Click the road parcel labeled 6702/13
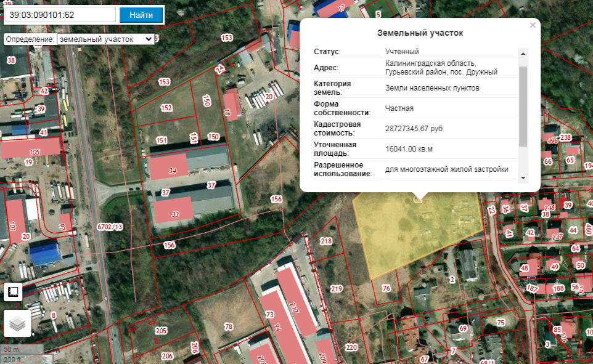The width and height of the screenshot is (593, 364). coord(110,227)
